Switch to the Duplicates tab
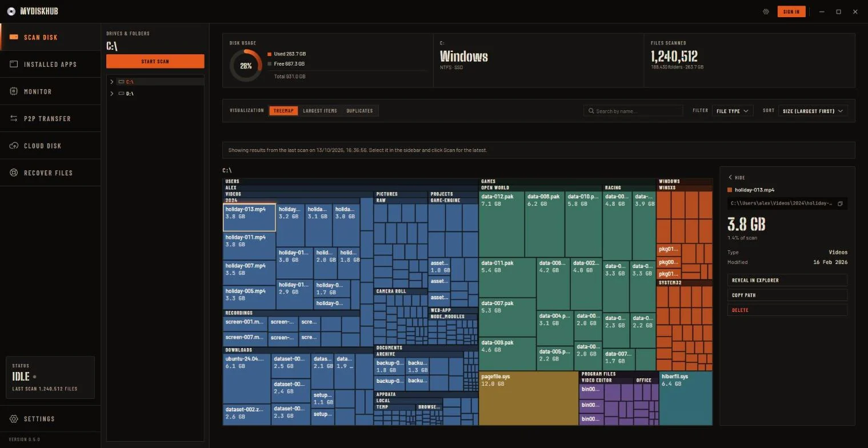The image size is (868, 448). point(359,111)
